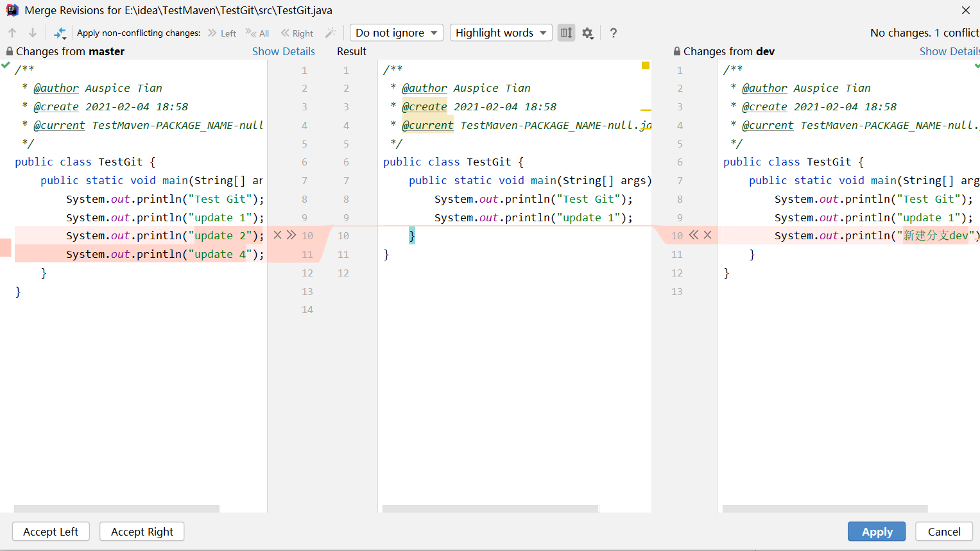Click @create annotation in Result pane
980x551 pixels.
(424, 106)
